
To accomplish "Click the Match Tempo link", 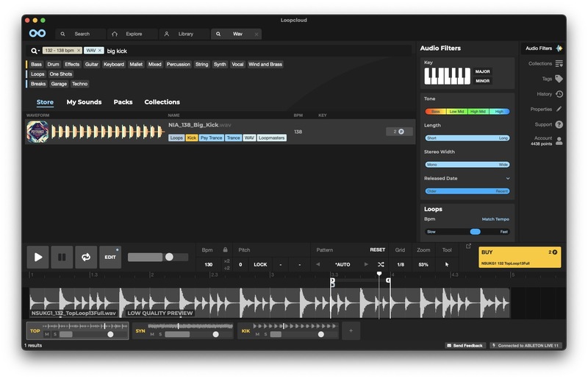I will point(495,219).
